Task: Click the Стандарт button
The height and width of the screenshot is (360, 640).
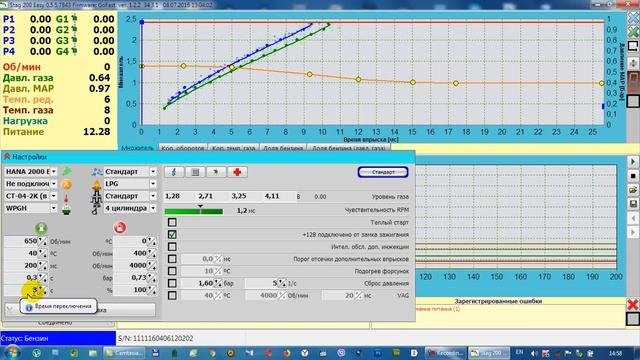Action: 383,172
